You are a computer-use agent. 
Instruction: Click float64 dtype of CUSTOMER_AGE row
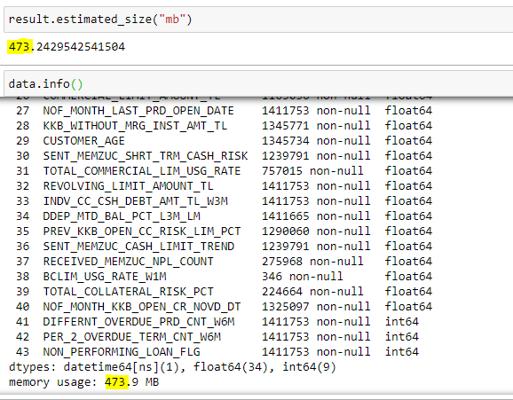click(409, 141)
